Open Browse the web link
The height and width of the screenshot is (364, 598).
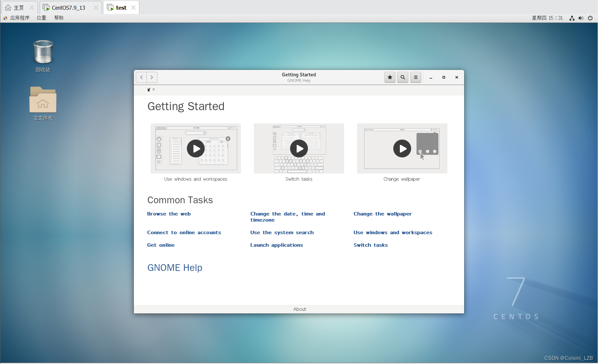pos(169,214)
